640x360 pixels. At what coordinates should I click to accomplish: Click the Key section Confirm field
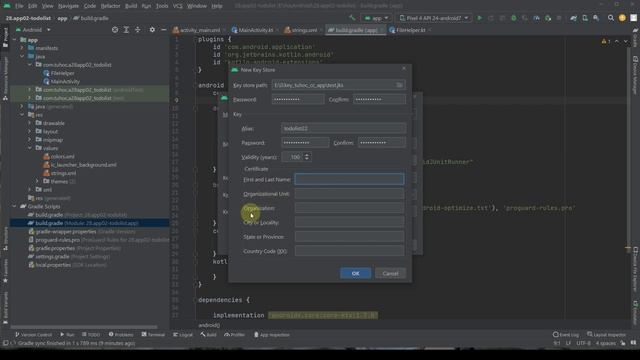tap(382, 143)
